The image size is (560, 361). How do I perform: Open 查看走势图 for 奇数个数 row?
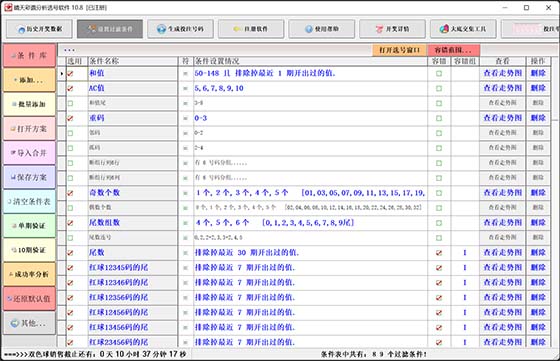502,193
